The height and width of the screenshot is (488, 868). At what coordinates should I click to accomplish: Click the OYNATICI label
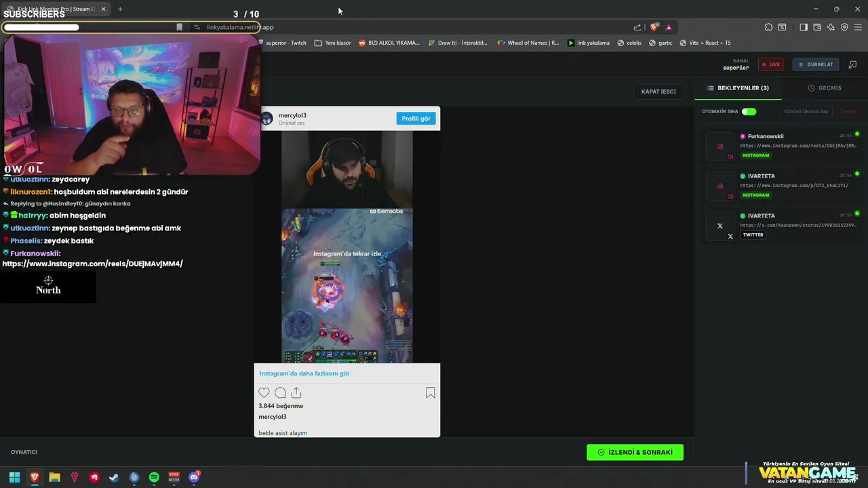(24, 452)
